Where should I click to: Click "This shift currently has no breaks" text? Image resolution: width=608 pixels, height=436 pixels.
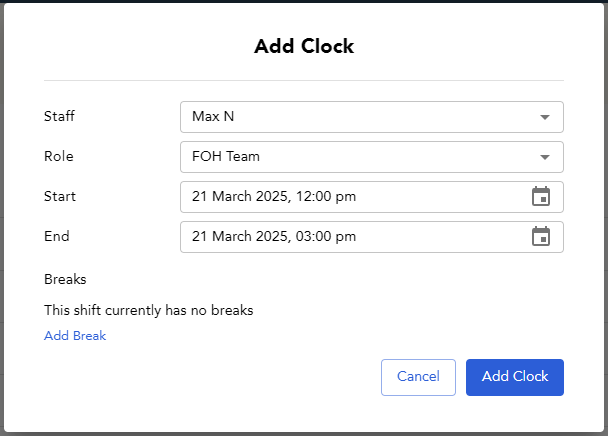(x=149, y=310)
